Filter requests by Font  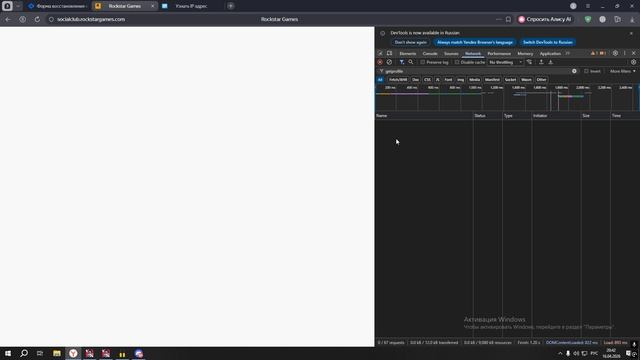click(448, 80)
